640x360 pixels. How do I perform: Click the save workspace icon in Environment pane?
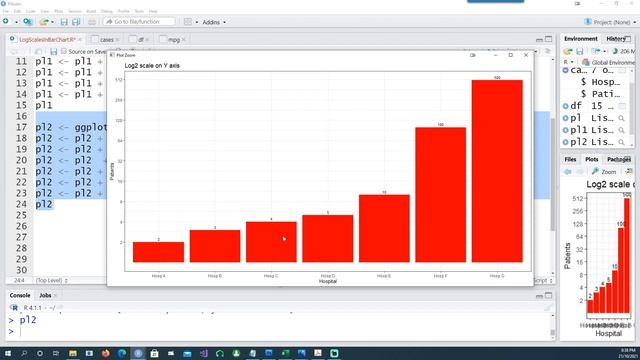click(580, 51)
